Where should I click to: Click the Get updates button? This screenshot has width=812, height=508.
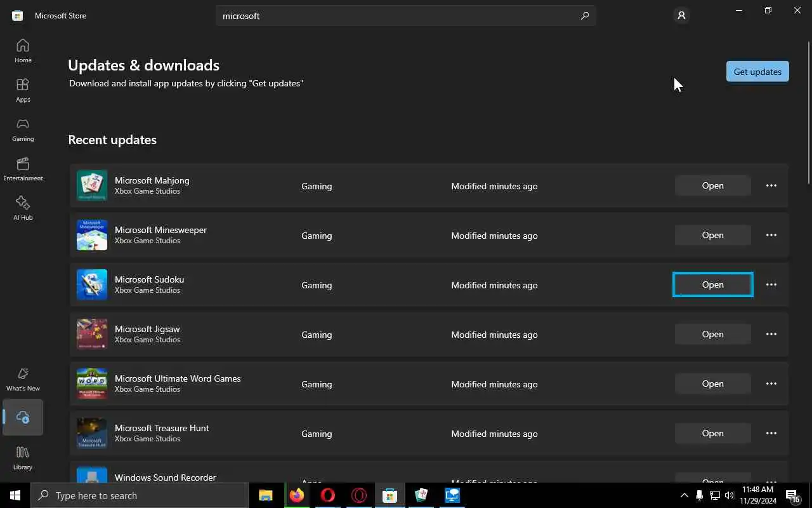tap(757, 72)
